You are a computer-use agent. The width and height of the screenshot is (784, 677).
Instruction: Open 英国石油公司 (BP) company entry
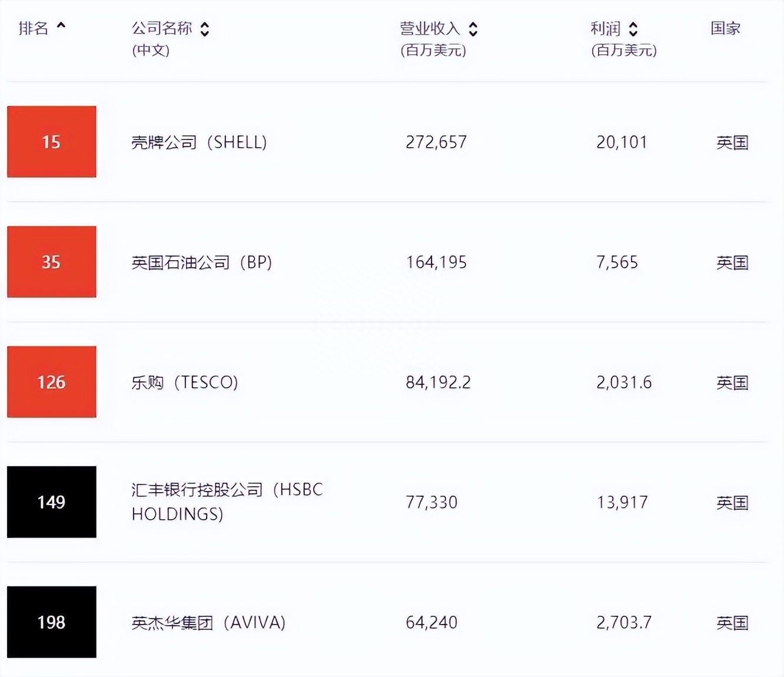coord(201,263)
